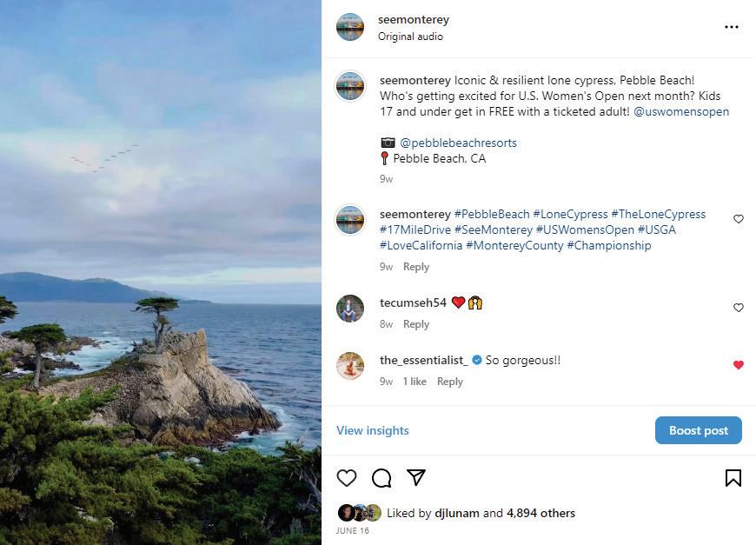View the '4,894 others' likes list

540,513
